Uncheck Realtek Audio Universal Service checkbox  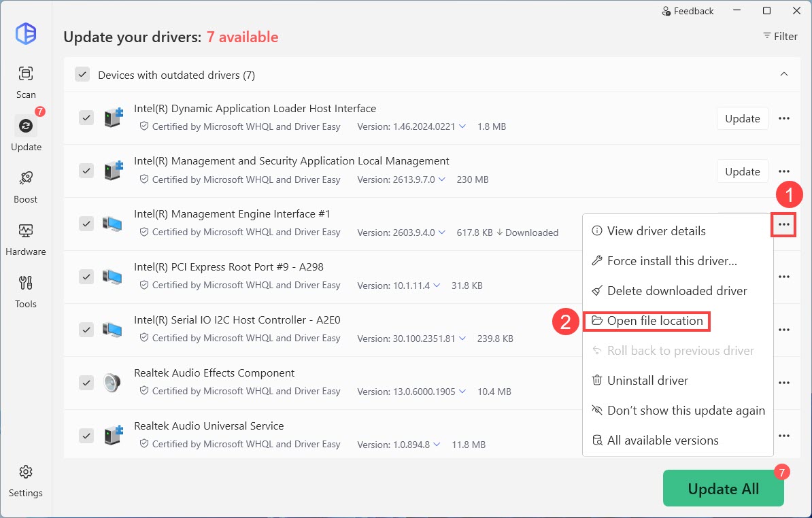tap(86, 435)
